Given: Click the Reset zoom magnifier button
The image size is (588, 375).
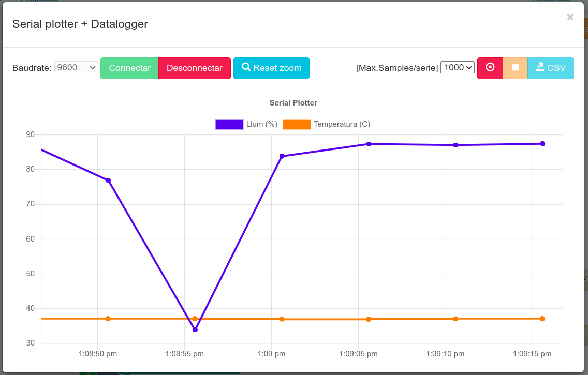Looking at the screenshot, I should 272,68.
